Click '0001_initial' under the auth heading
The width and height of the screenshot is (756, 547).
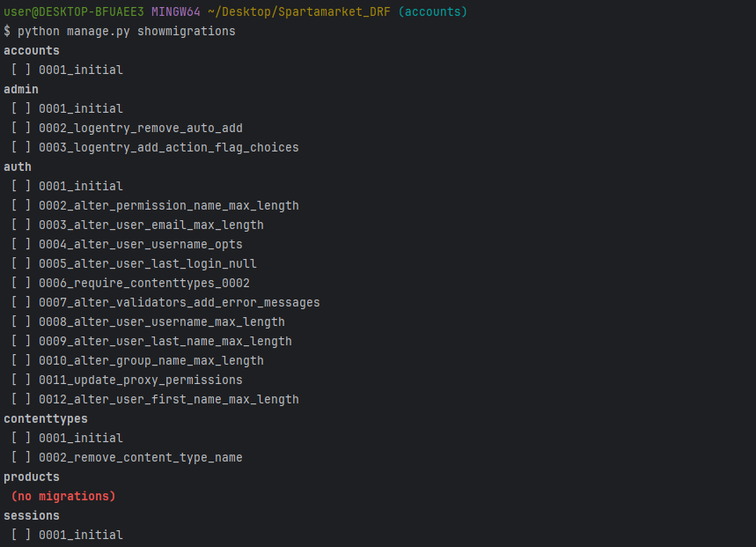[x=81, y=186]
